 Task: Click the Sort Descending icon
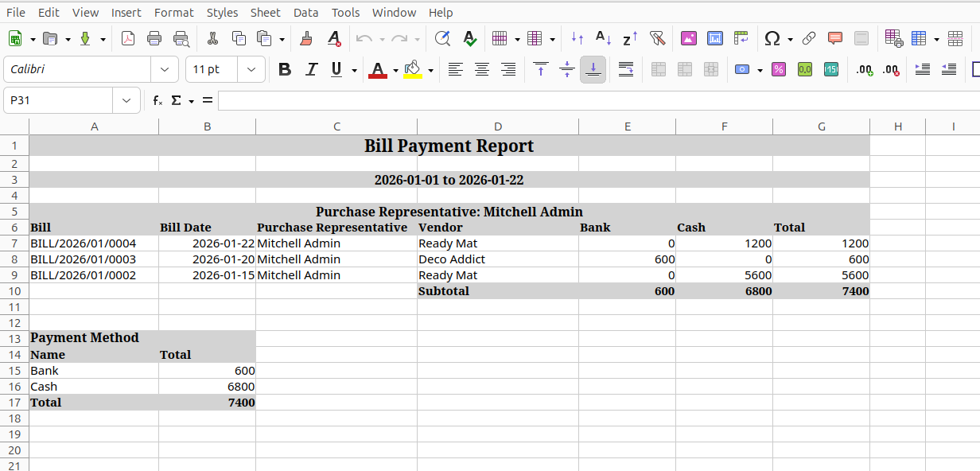click(x=630, y=38)
